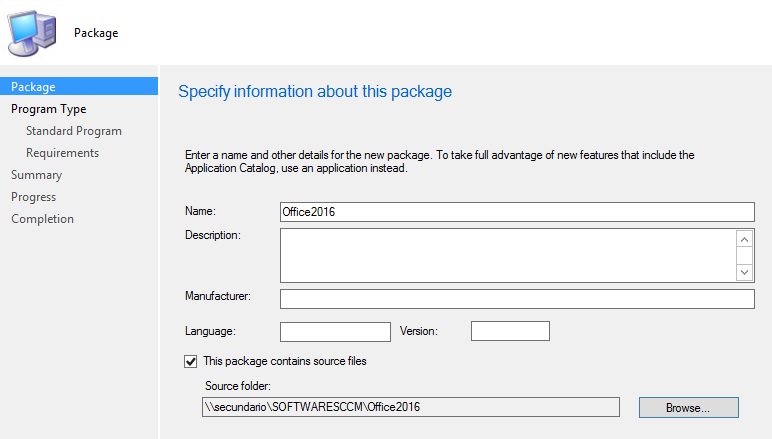Open the Standard Program step

click(74, 131)
